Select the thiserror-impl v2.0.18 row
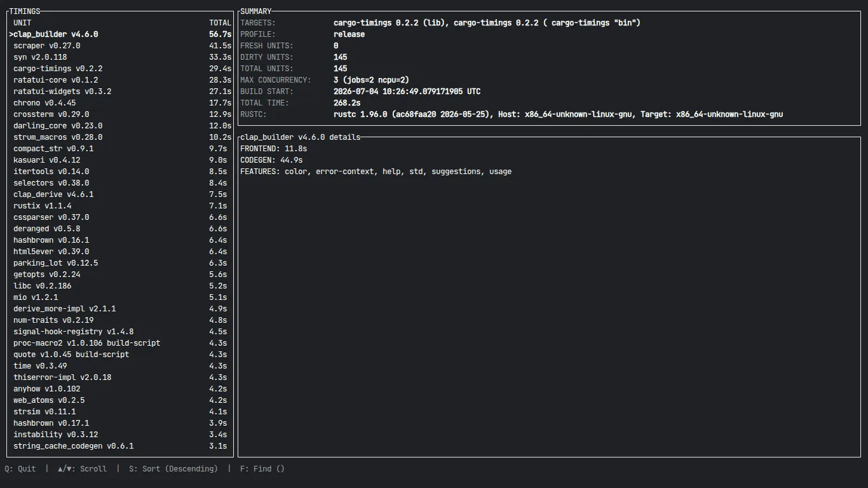Image resolution: width=868 pixels, height=488 pixels. point(120,377)
